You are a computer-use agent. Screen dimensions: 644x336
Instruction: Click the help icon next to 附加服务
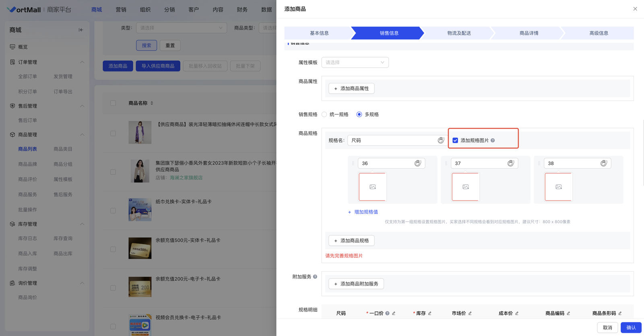315,277
